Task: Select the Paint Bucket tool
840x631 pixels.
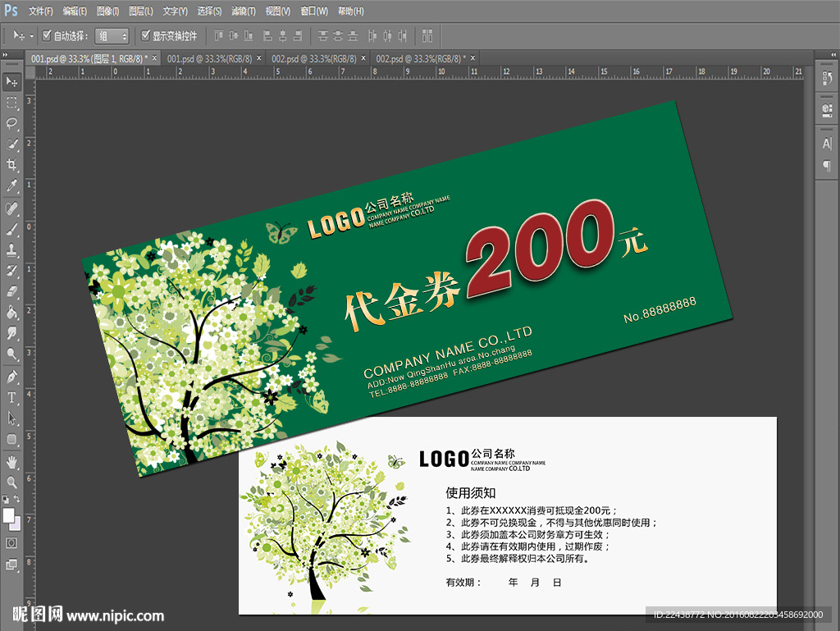Action: (11, 313)
